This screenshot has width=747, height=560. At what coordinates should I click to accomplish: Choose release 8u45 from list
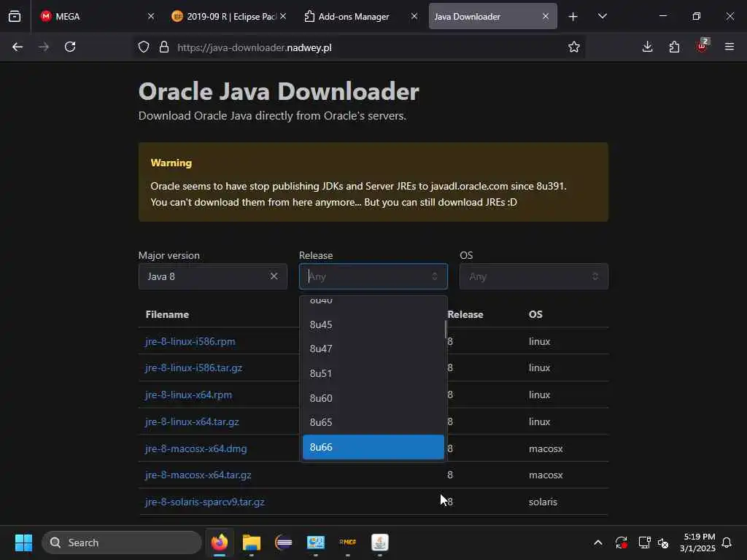pos(373,324)
